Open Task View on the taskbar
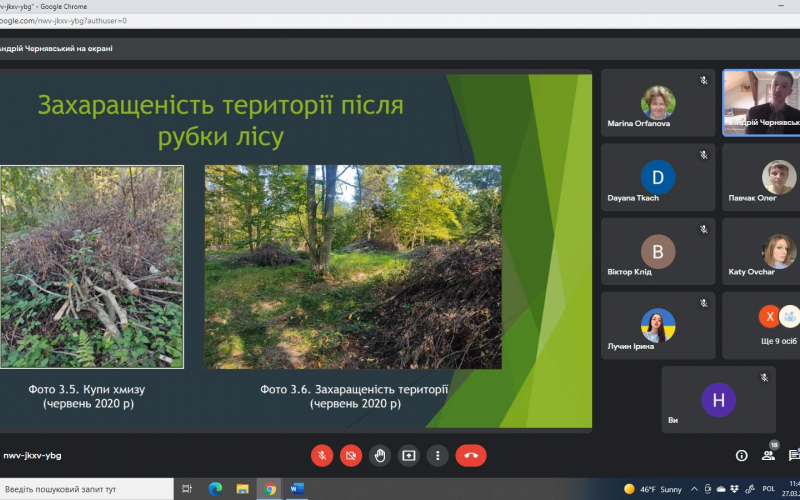This screenshot has width=800, height=500. pos(187,489)
